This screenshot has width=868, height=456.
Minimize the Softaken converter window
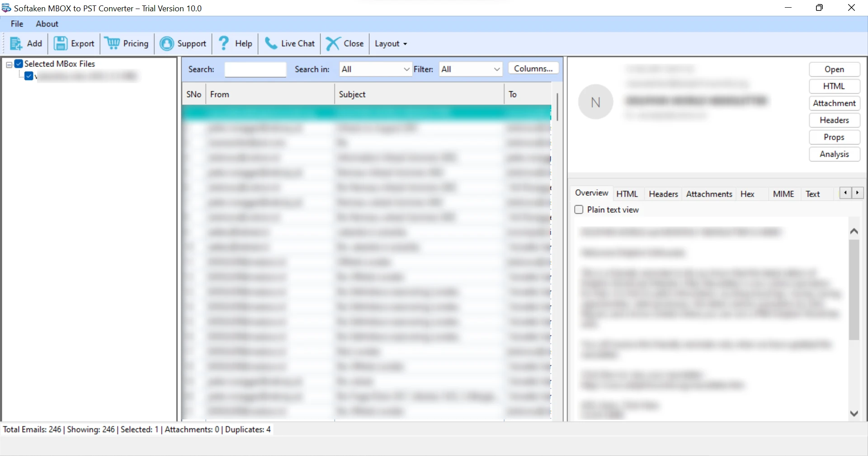pos(788,8)
